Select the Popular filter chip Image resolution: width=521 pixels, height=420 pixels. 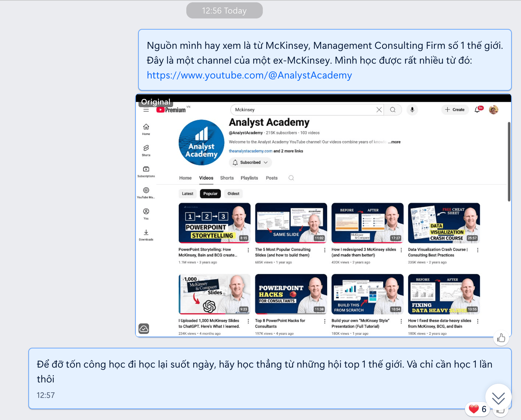[x=210, y=194]
